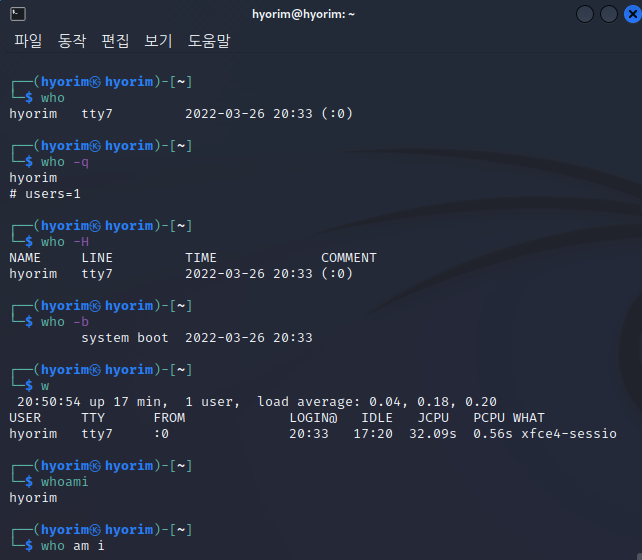
Task: Click the 'PCPU' column header
Action: [x=489, y=418]
